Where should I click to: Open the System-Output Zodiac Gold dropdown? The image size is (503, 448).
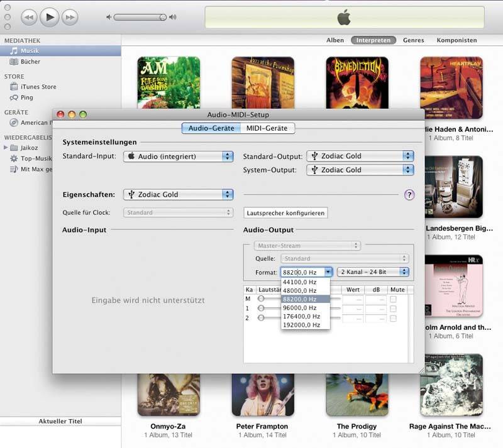click(x=360, y=170)
